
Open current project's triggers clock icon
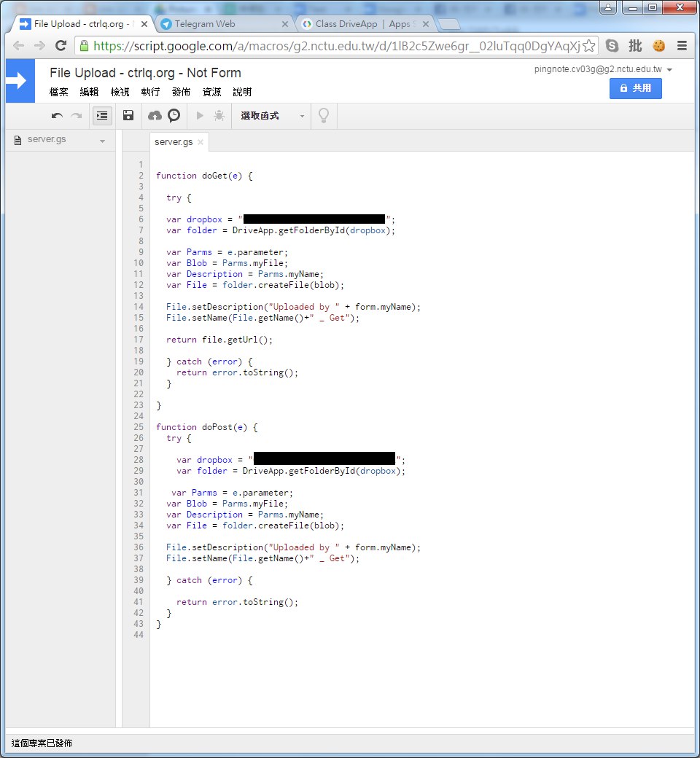[174, 115]
